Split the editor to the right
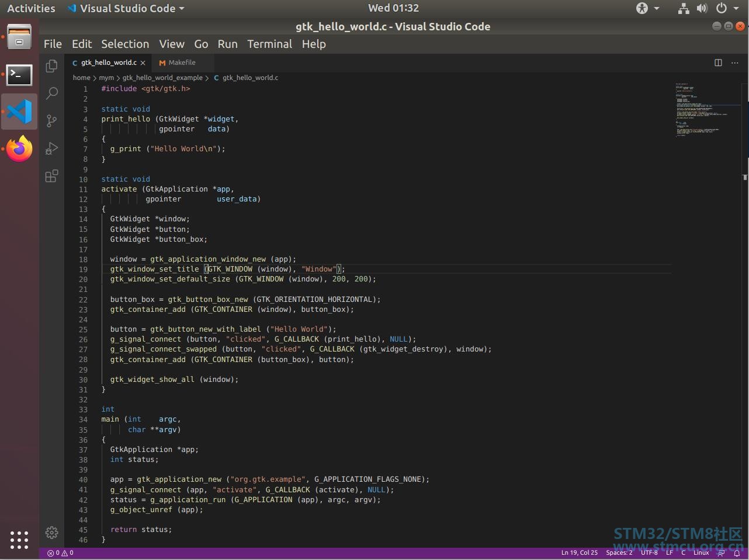Image resolution: width=749 pixels, height=560 pixels. pyautogui.click(x=718, y=62)
